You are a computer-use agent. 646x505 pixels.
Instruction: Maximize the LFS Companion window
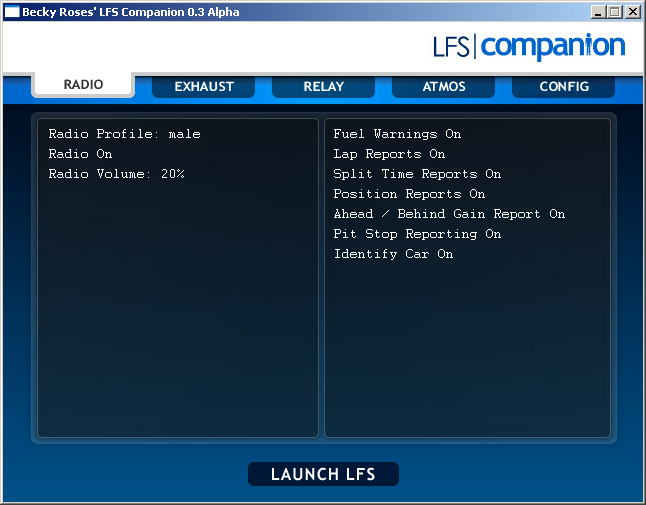pos(615,12)
